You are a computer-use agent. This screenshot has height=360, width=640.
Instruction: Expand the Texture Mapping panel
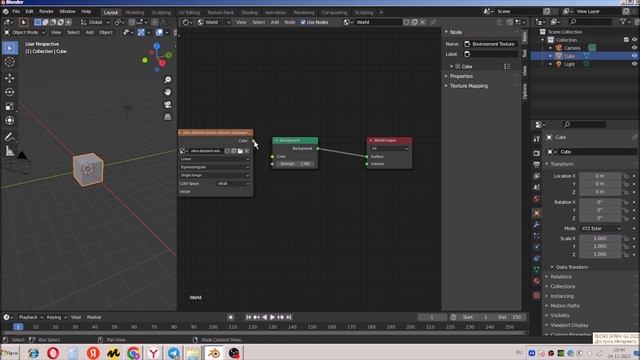468,86
